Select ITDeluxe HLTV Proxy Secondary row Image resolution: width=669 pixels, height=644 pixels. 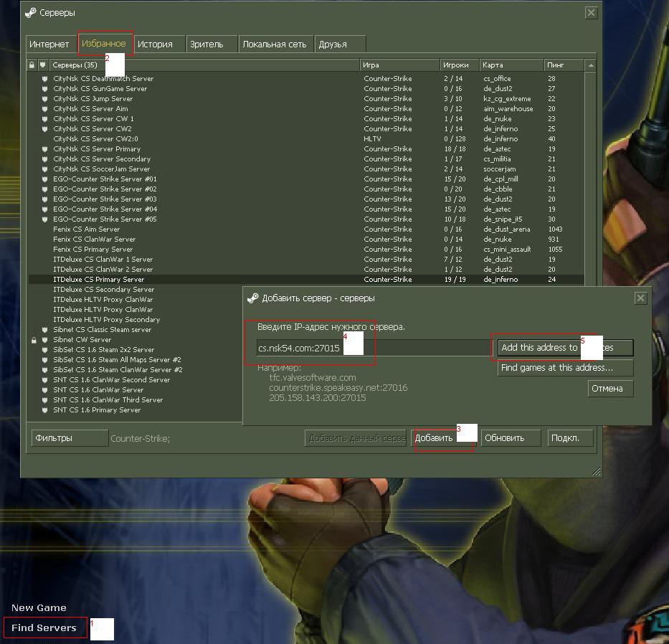pos(136,320)
